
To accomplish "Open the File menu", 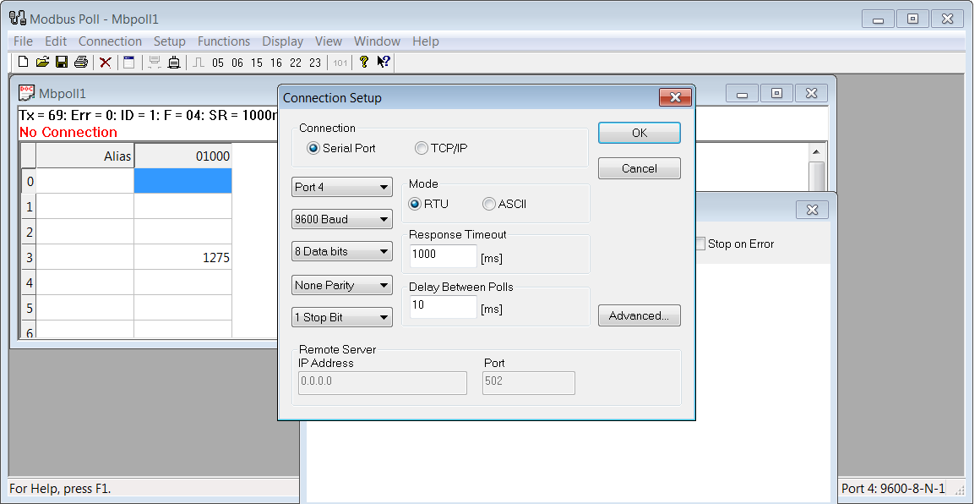I will (x=23, y=41).
